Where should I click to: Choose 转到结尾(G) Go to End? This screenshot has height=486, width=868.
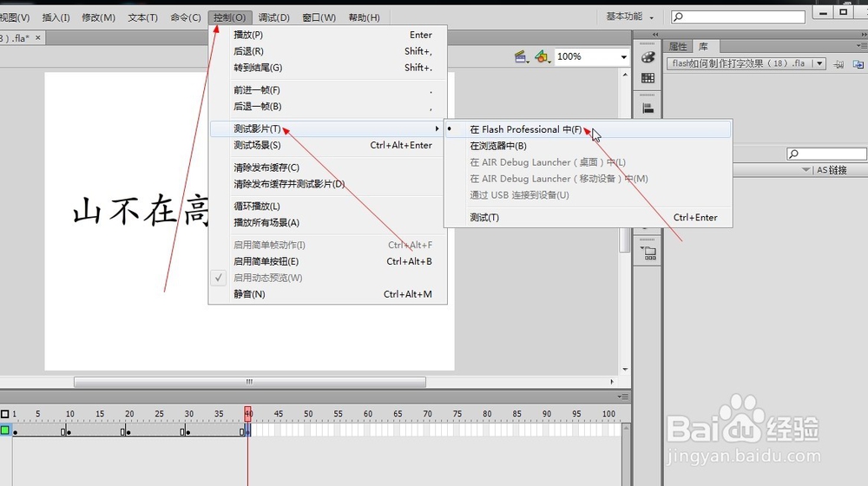(x=328, y=68)
